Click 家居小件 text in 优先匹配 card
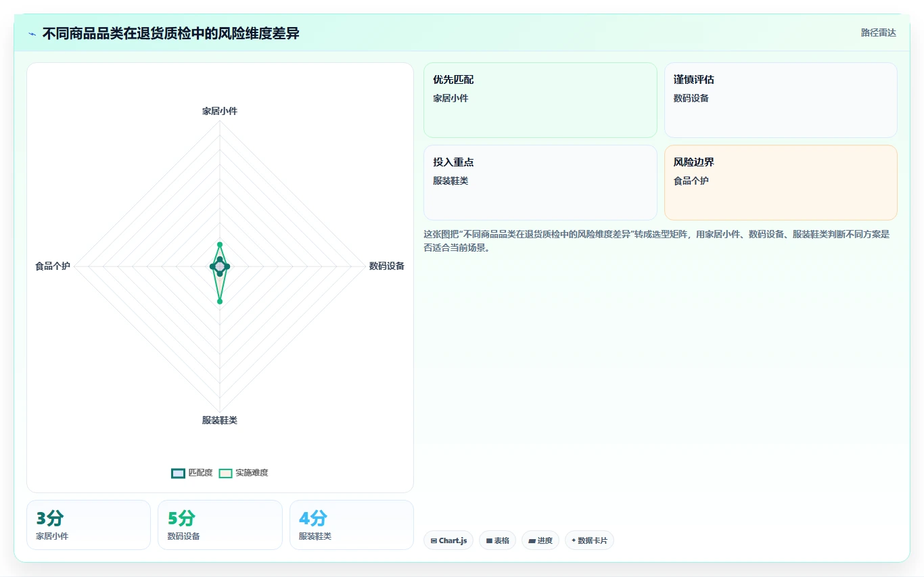 tap(451, 98)
